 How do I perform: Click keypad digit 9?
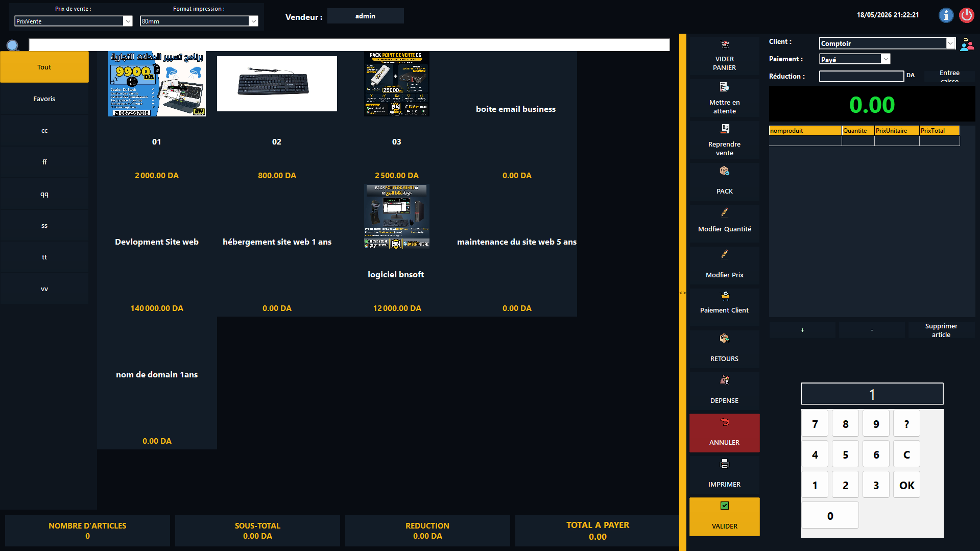(x=876, y=423)
